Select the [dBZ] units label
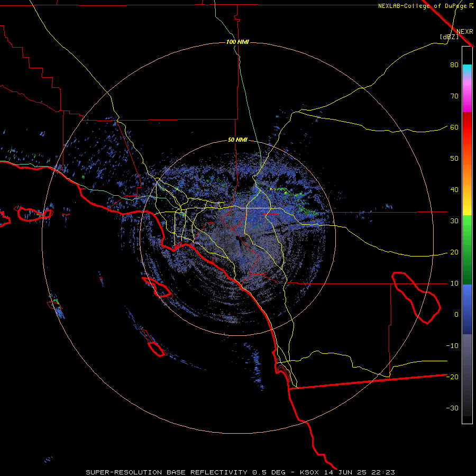This screenshot has height=476, width=476. pyautogui.click(x=449, y=37)
